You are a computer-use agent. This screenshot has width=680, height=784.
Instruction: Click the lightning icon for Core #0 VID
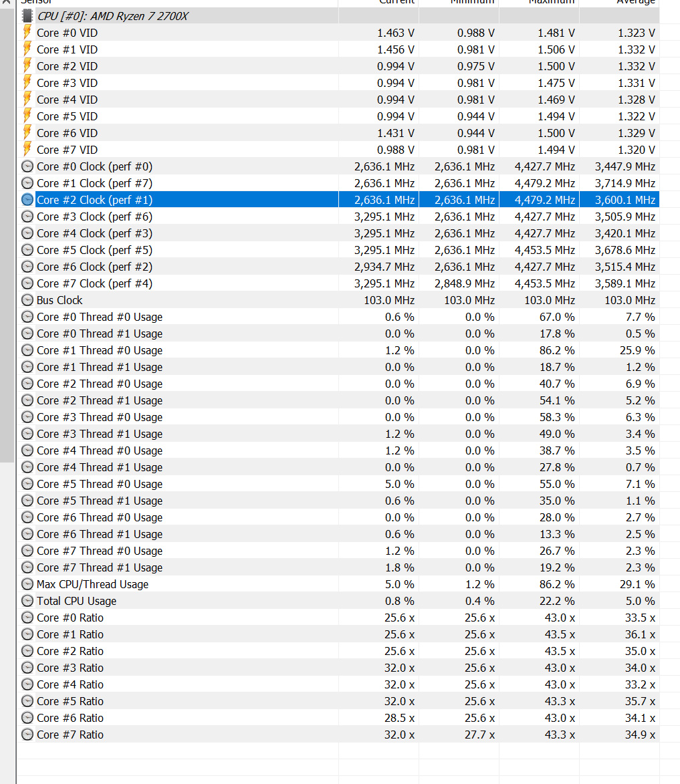(x=27, y=33)
